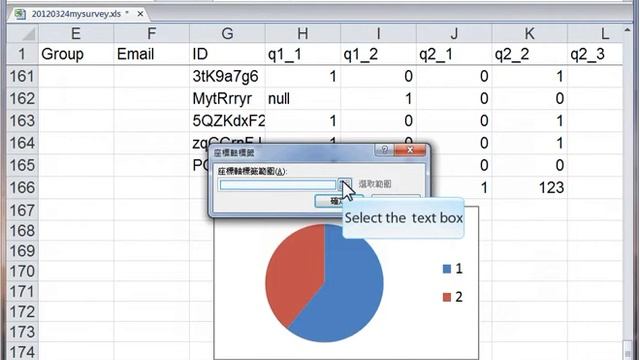Image resolution: width=640 pixels, height=360 pixels.
Task: Select the "null" cell in row 162
Action: tap(303, 98)
